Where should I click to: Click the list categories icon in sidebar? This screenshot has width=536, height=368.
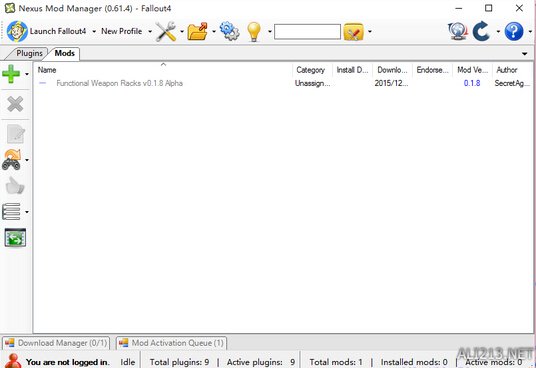(x=11, y=212)
